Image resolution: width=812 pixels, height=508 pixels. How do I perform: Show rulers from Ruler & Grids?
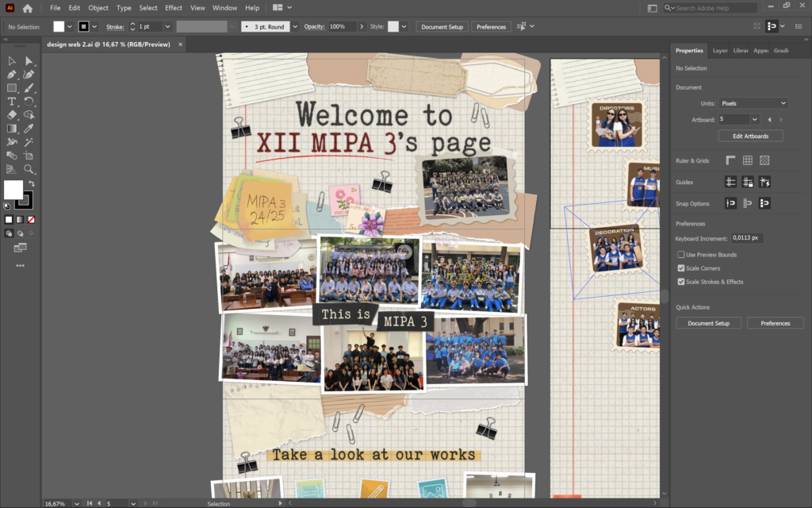pos(730,160)
